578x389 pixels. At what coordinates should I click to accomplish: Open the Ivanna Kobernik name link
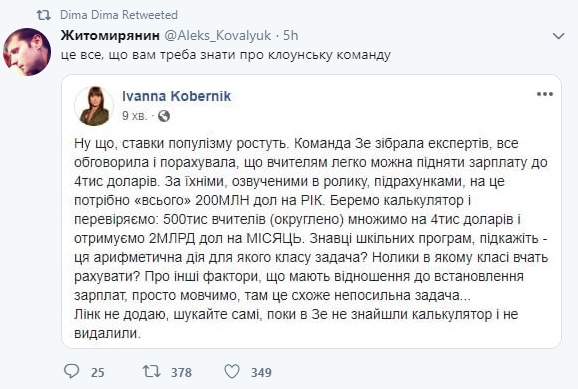coord(176,96)
